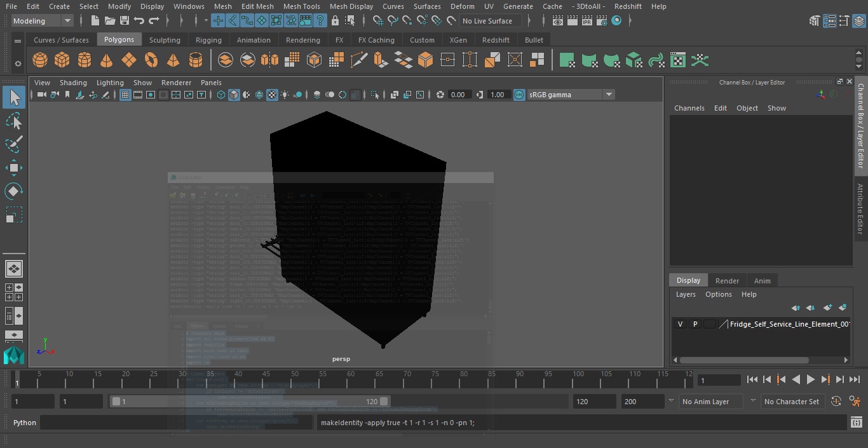The width and height of the screenshot is (868, 448).
Task: Open the Modeling menu set dropdown
Action: tap(43, 21)
